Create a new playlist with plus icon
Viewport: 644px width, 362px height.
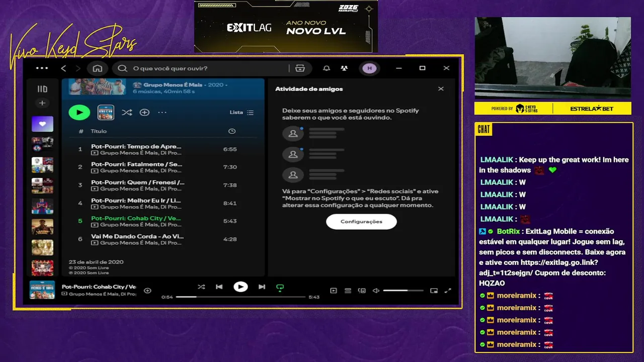[x=42, y=103]
